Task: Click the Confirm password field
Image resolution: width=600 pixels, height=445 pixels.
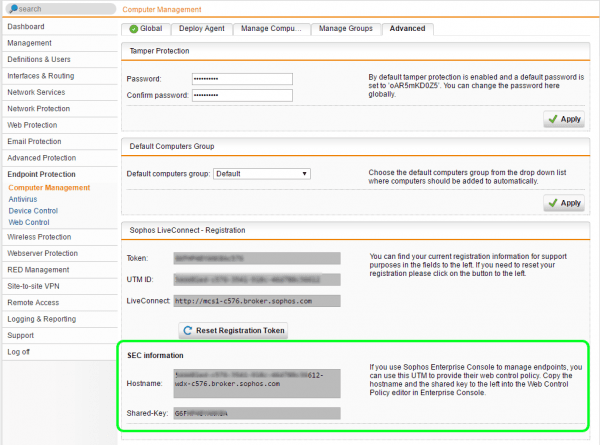Action: 242,95
